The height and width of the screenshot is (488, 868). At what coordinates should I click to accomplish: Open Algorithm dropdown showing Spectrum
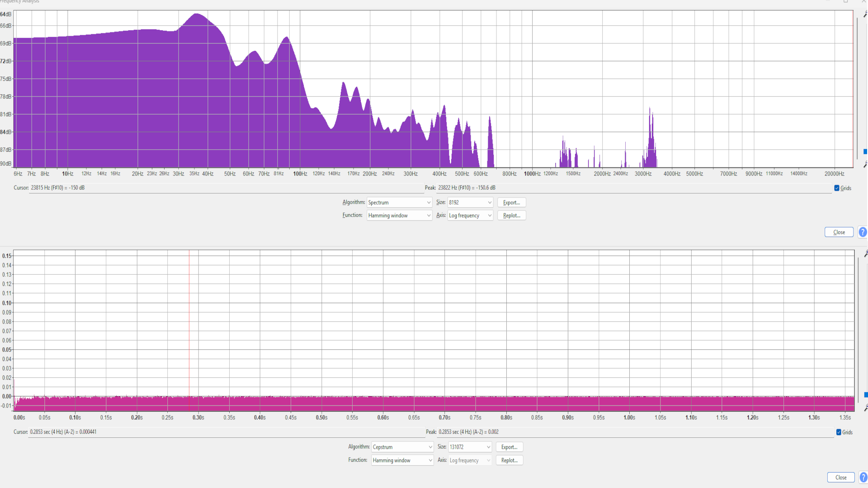(x=399, y=202)
